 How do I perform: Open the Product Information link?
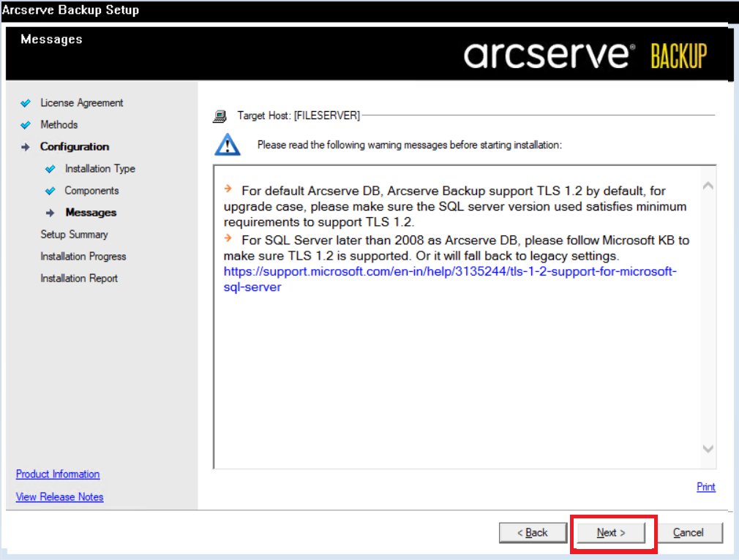coord(58,474)
